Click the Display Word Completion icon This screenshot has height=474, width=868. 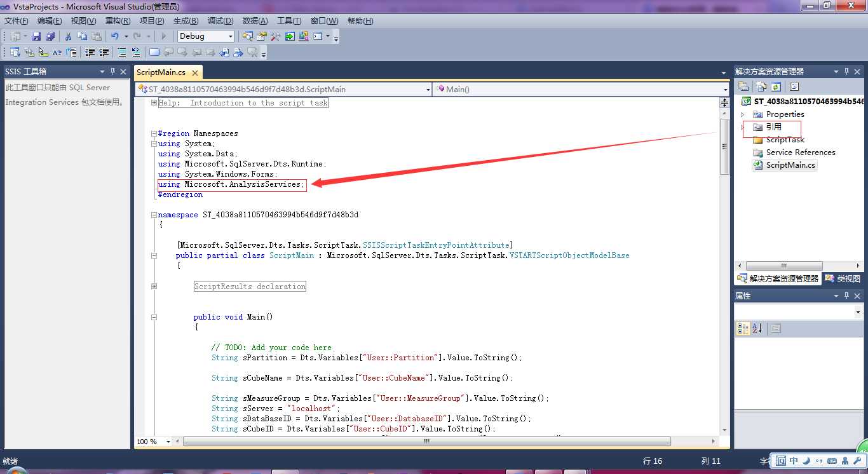57,52
